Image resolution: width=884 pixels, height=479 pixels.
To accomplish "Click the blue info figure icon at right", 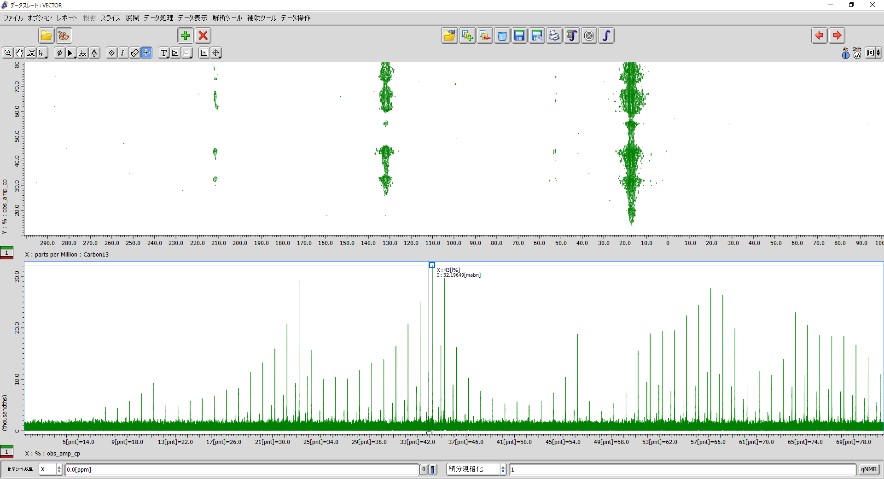I will (845, 53).
